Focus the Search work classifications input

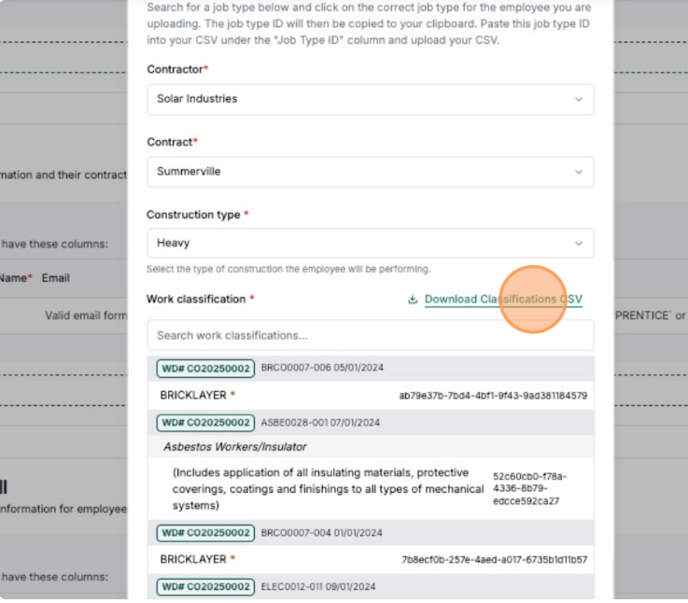(x=370, y=335)
